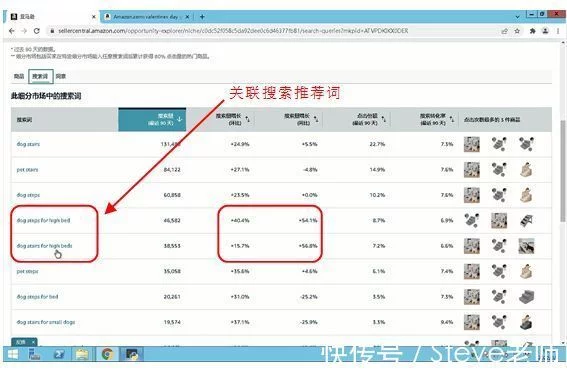567x373 pixels.
Task: Click the +40.4% growth value
Action: point(240,220)
